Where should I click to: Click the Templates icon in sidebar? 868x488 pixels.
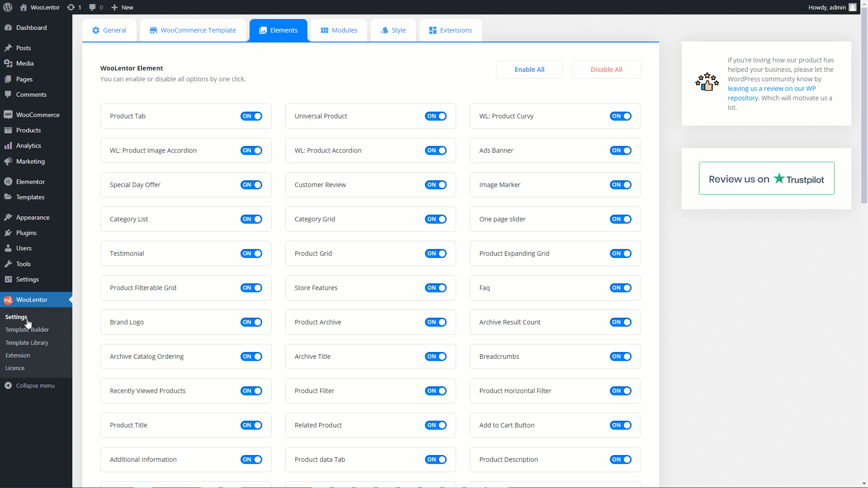7,197
